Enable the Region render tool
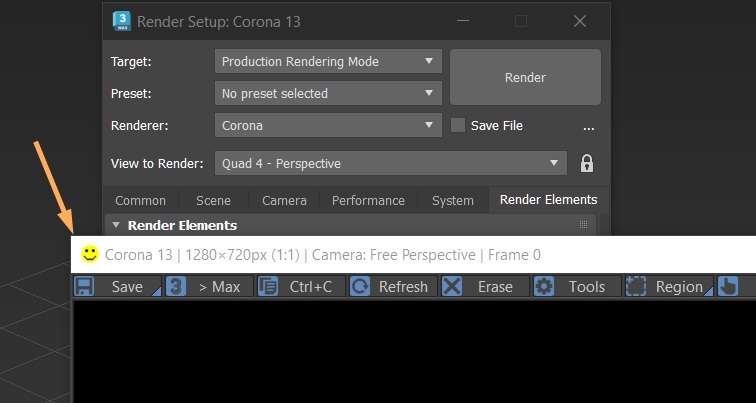This screenshot has height=403, width=756. click(x=667, y=287)
